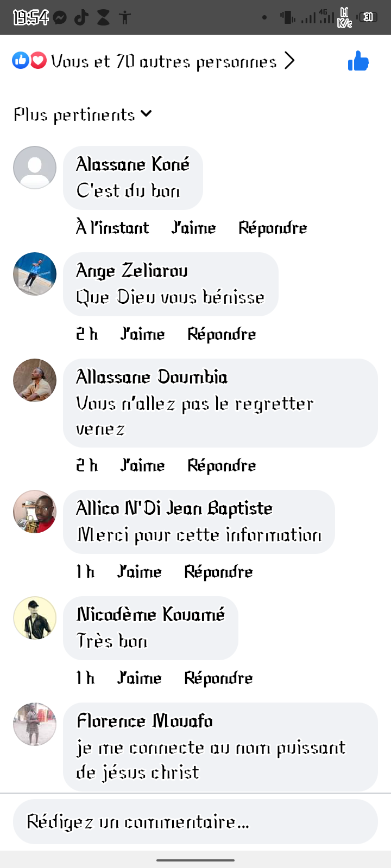Image resolution: width=391 pixels, height=868 pixels.
Task: Reply to Allassane Doumbia's comment
Action: pos(222,465)
